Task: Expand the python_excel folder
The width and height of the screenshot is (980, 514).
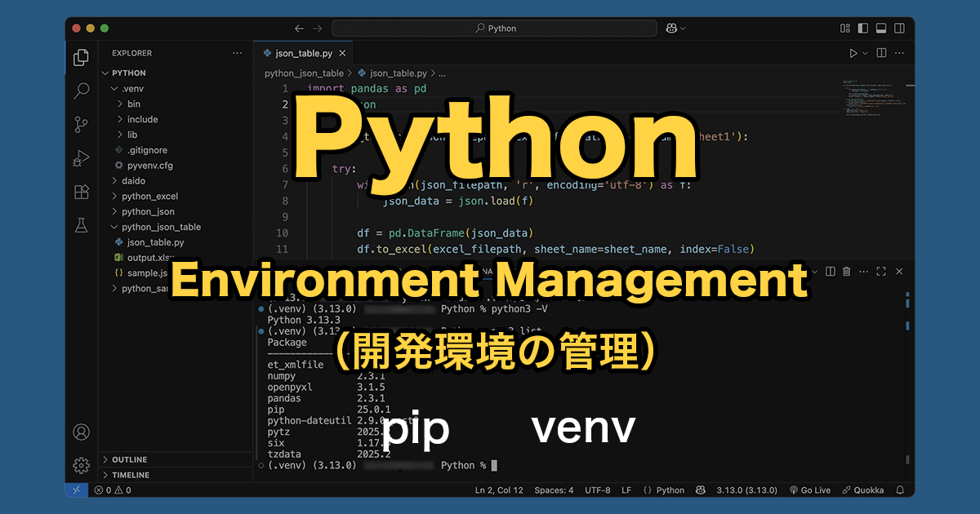Action: 175,196
